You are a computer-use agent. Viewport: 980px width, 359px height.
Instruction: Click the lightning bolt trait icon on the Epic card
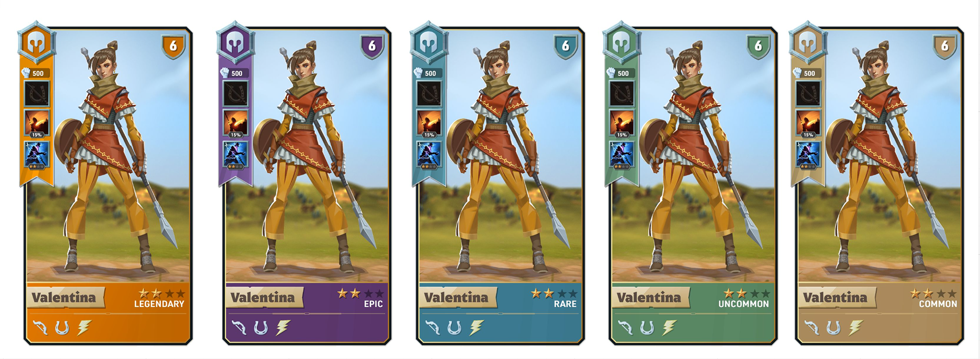(x=283, y=327)
